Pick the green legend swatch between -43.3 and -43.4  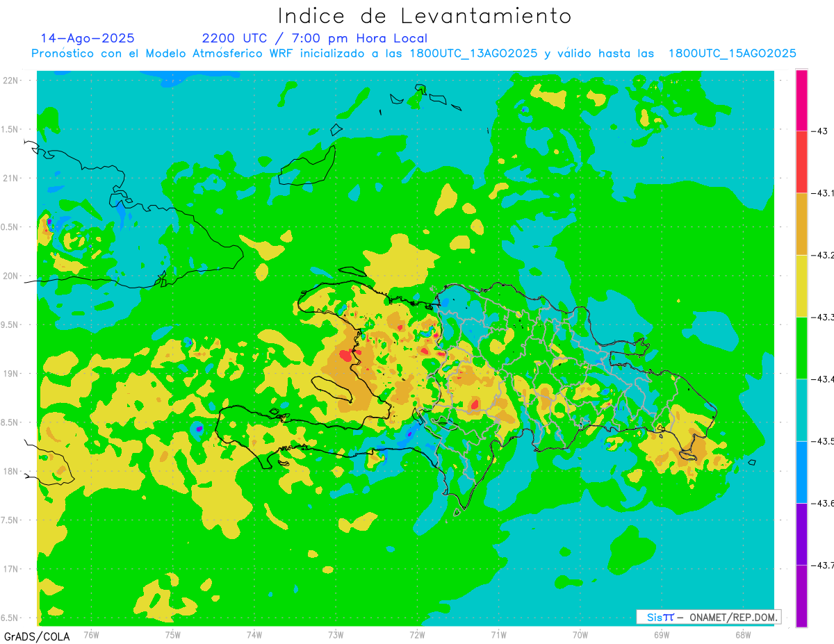(801, 348)
